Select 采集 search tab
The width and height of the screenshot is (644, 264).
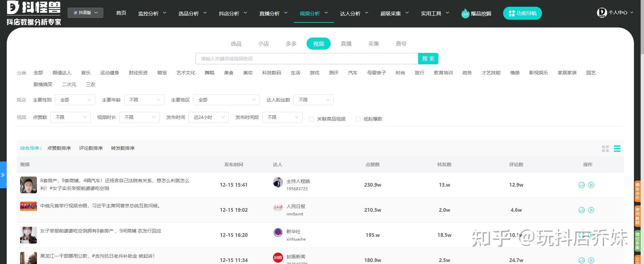click(x=374, y=44)
